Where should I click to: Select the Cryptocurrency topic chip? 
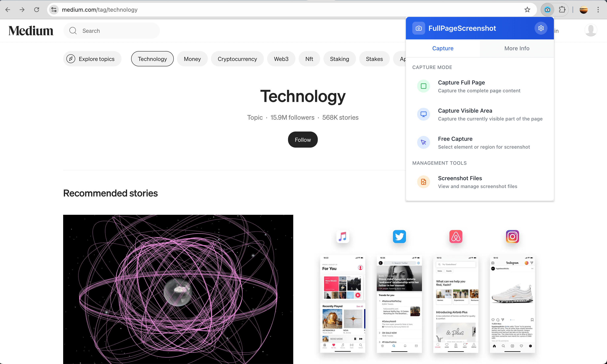[x=237, y=59]
